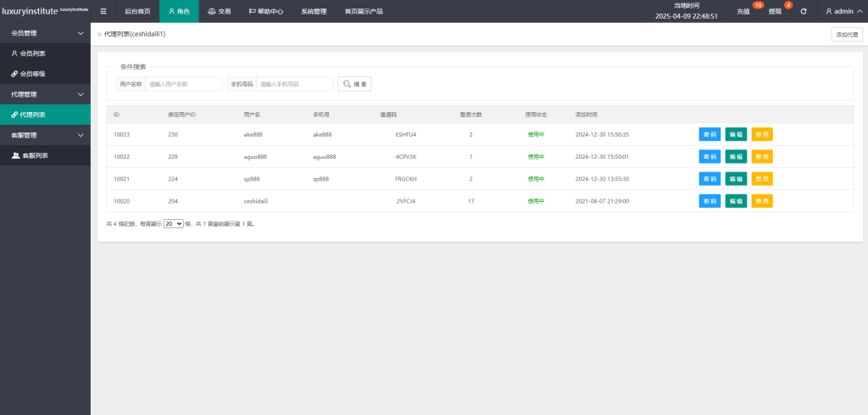The image size is (868, 415).
Task: Change the records per page dropdown
Action: click(173, 224)
